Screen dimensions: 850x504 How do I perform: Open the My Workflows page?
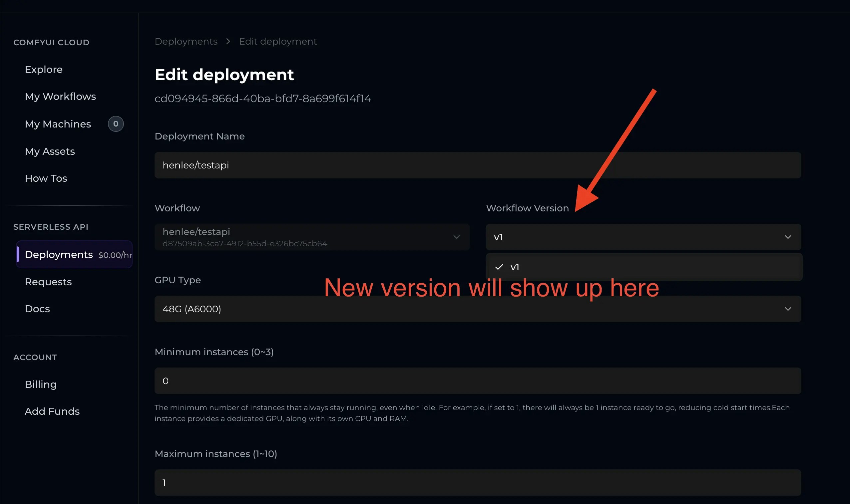pos(60,97)
